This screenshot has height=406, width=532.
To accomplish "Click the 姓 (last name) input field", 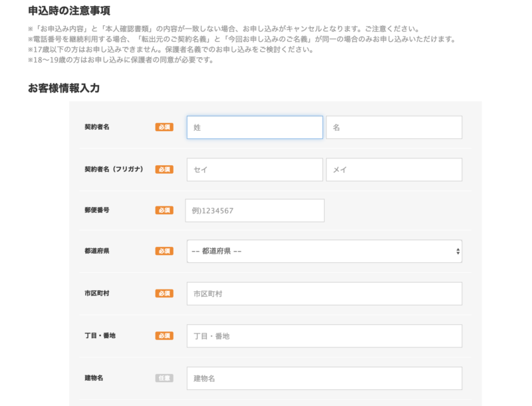I will pyautogui.click(x=254, y=127).
